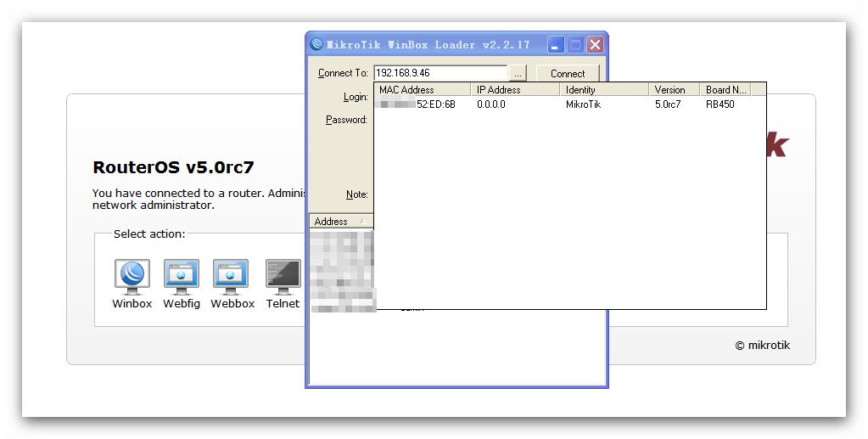This screenshot has height=439, width=868.
Task: Click the © mikrotik footer link
Action: pyautogui.click(x=762, y=346)
